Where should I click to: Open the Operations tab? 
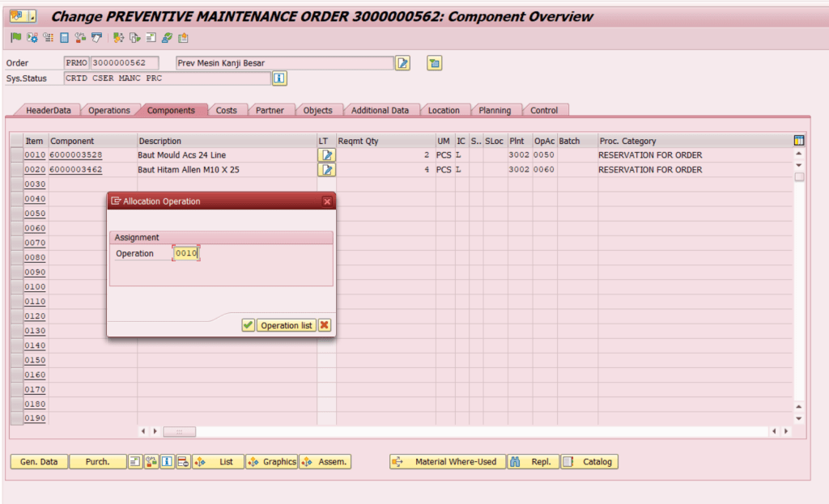[x=108, y=110]
